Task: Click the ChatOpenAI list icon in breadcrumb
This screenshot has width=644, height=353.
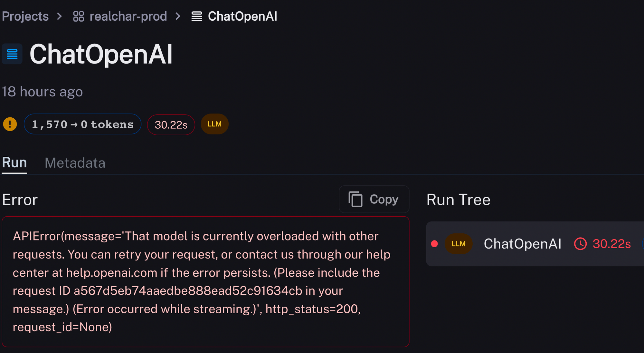Action: [197, 16]
